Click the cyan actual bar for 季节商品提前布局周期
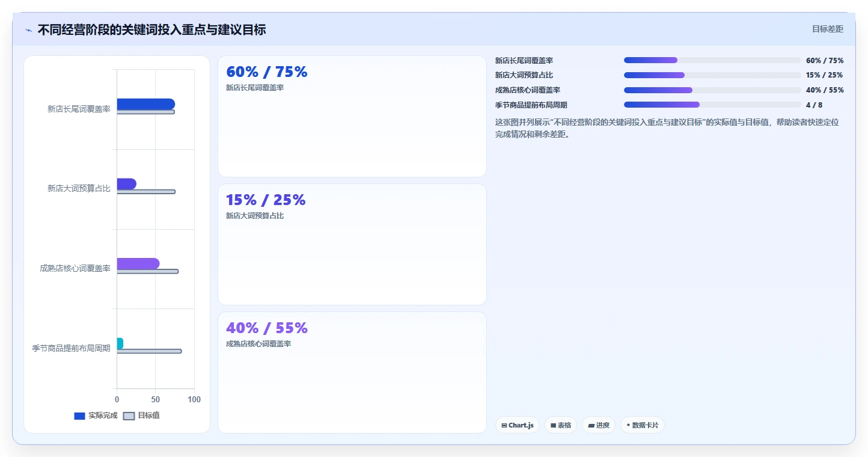The image size is (868, 457). (x=120, y=343)
